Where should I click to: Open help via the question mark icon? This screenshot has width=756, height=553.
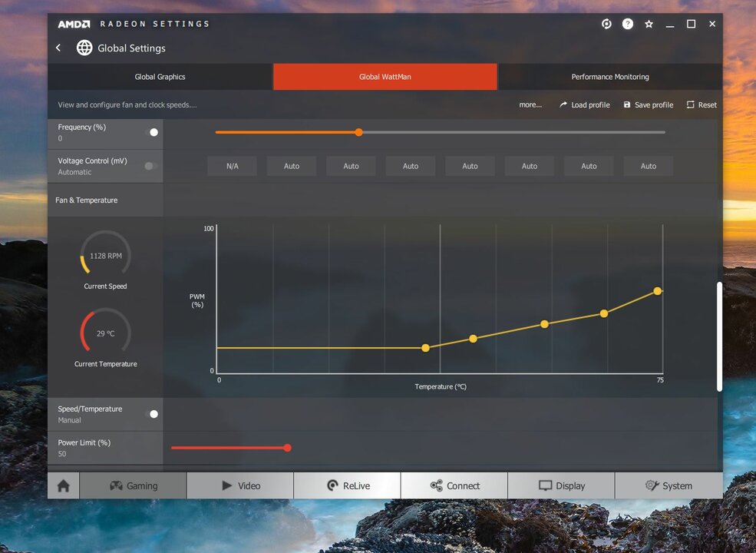(627, 24)
